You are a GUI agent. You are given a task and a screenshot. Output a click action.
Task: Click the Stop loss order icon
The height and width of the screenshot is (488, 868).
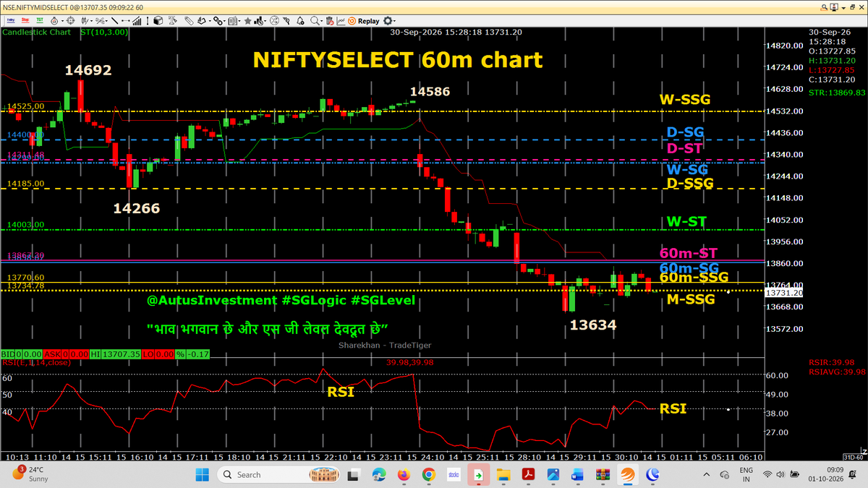pos(25,21)
